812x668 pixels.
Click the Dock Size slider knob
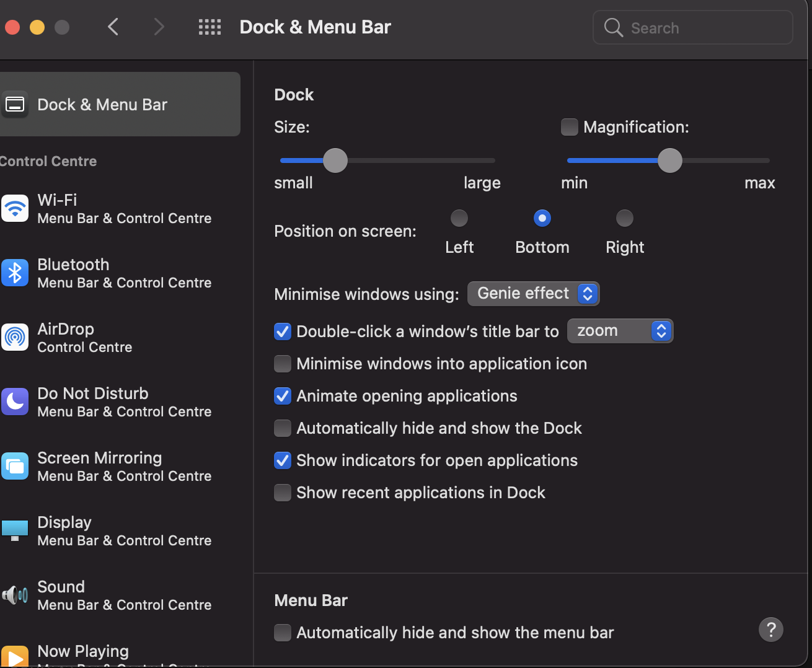click(x=335, y=160)
